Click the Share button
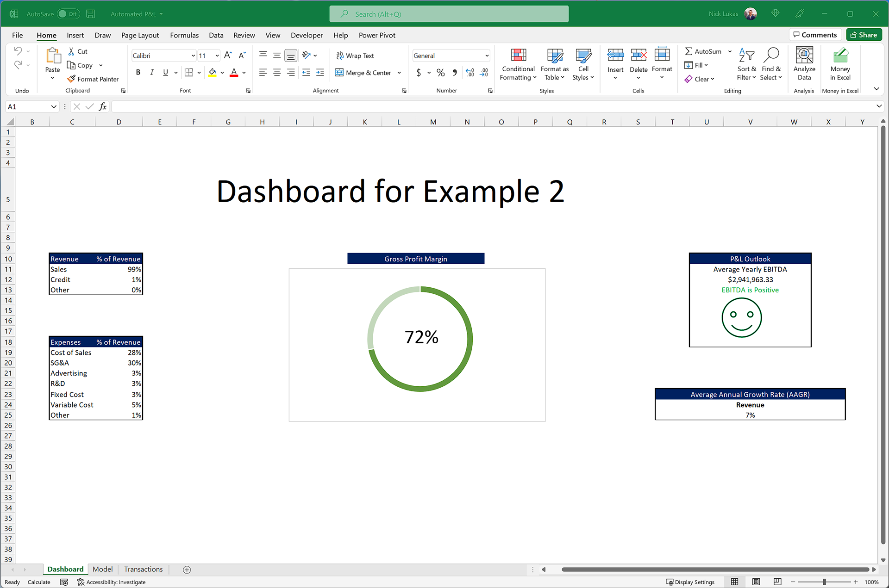Screen dimensions: 889x588 pos(864,35)
